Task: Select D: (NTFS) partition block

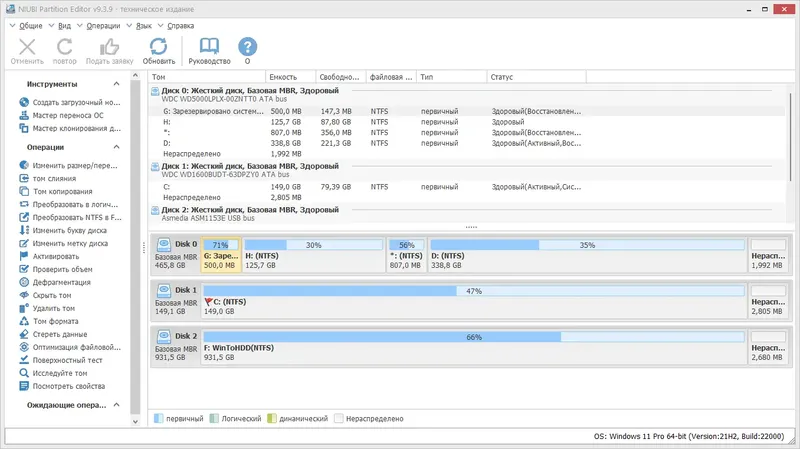Action: pos(587,255)
